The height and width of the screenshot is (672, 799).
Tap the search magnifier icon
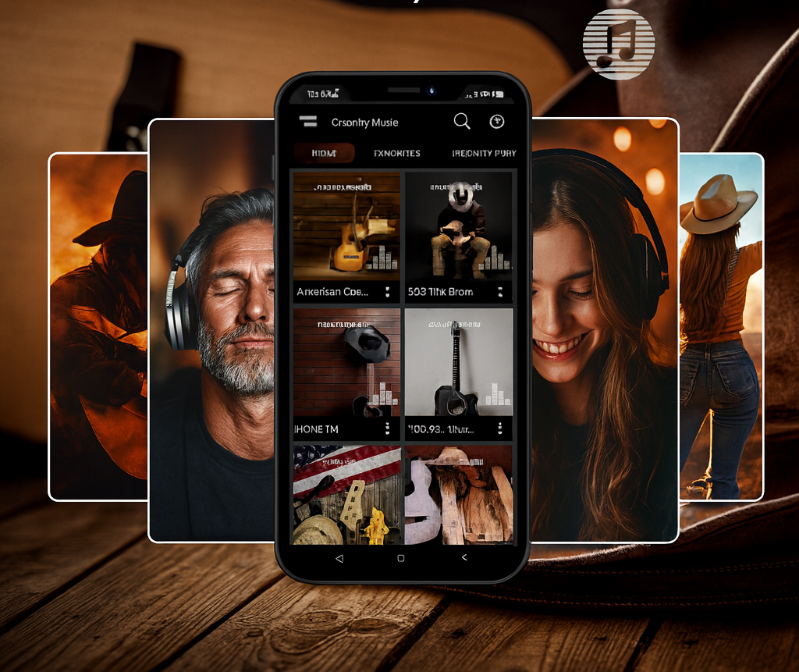point(462,121)
